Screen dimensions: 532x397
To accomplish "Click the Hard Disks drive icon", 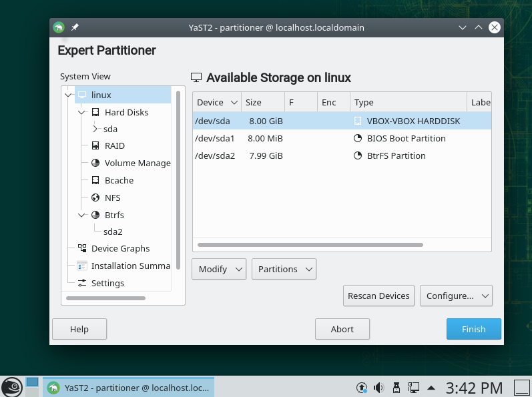I will pyautogui.click(x=95, y=113).
